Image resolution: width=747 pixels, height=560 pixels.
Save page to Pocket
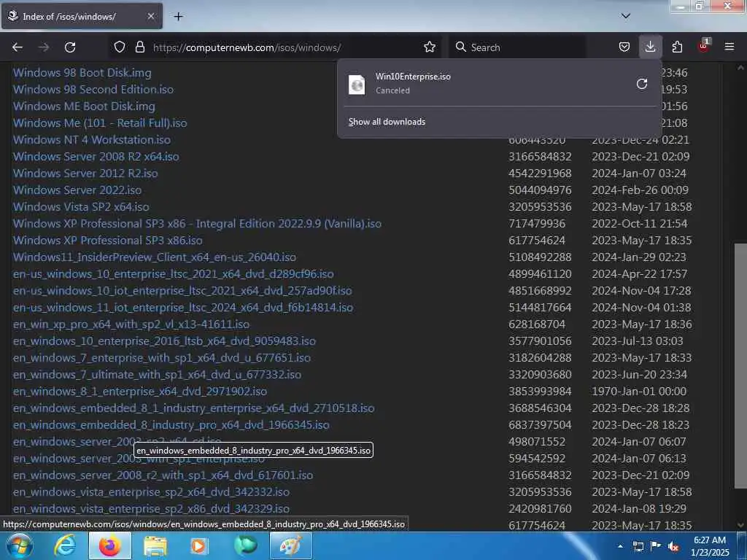624,47
